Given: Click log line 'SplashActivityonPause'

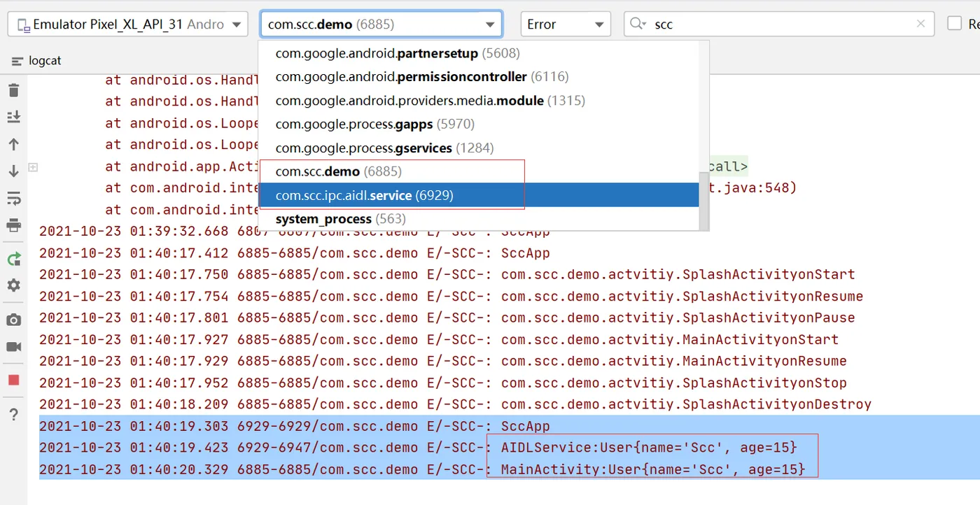Looking at the screenshot, I should click(447, 318).
